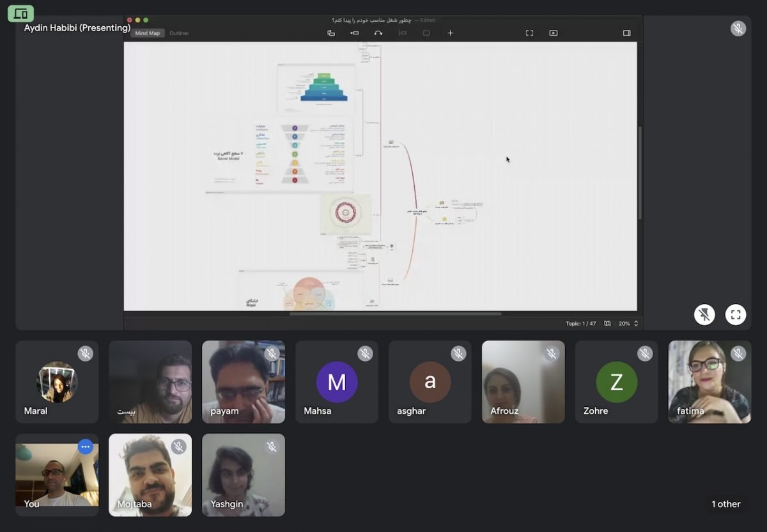Viewport: 767px width, 532px height.
Task: Click the Barrett Model image in mind map
Action: [279, 155]
